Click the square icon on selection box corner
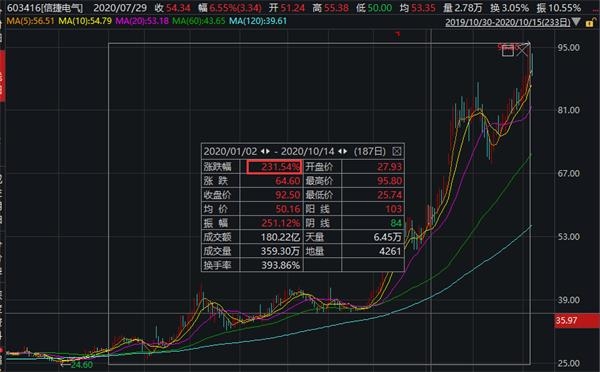 pyautogui.click(x=508, y=50)
